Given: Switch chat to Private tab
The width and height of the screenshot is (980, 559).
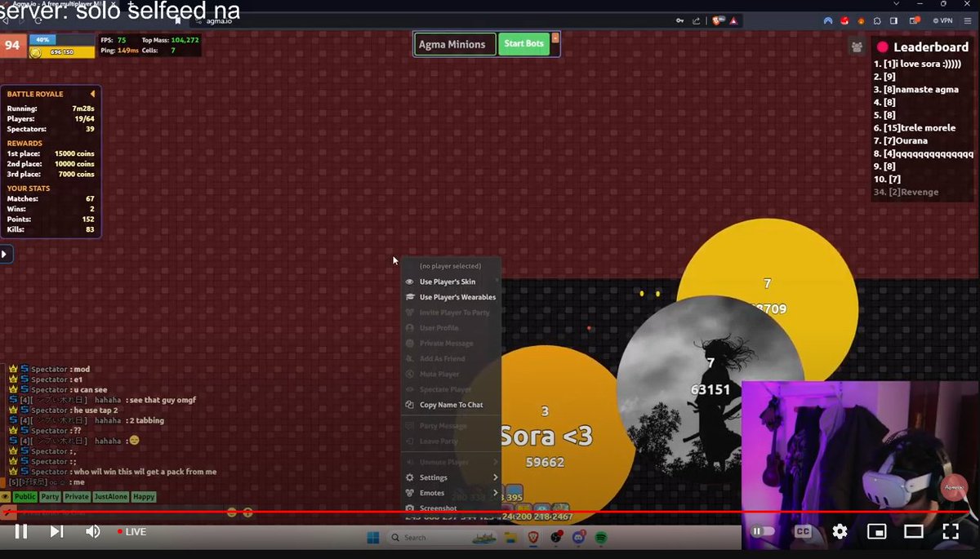Looking at the screenshot, I should [x=77, y=496].
